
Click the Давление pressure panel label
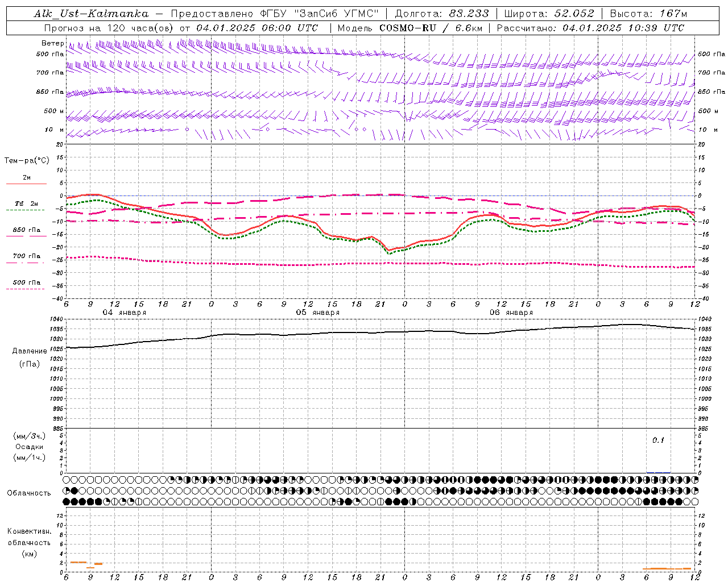tap(30, 351)
